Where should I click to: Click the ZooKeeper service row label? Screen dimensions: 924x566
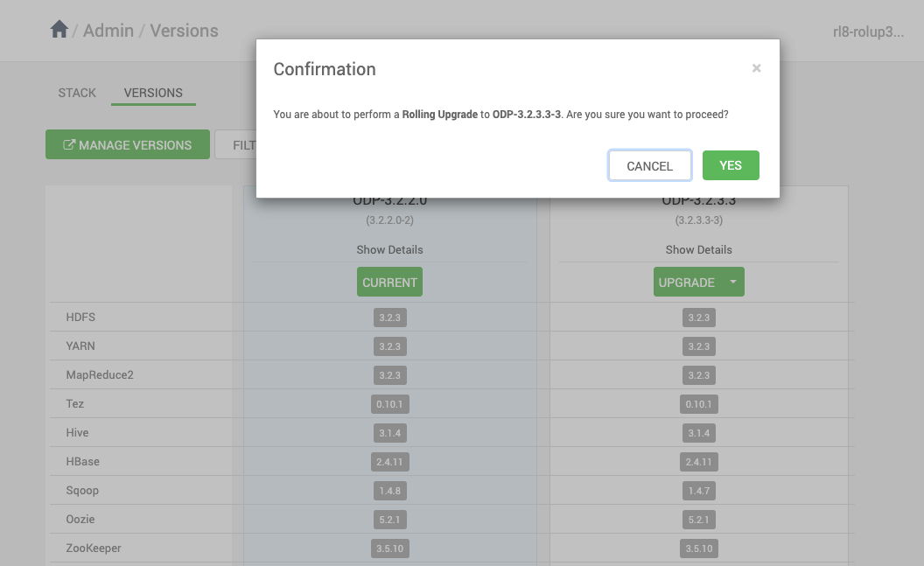click(x=94, y=549)
